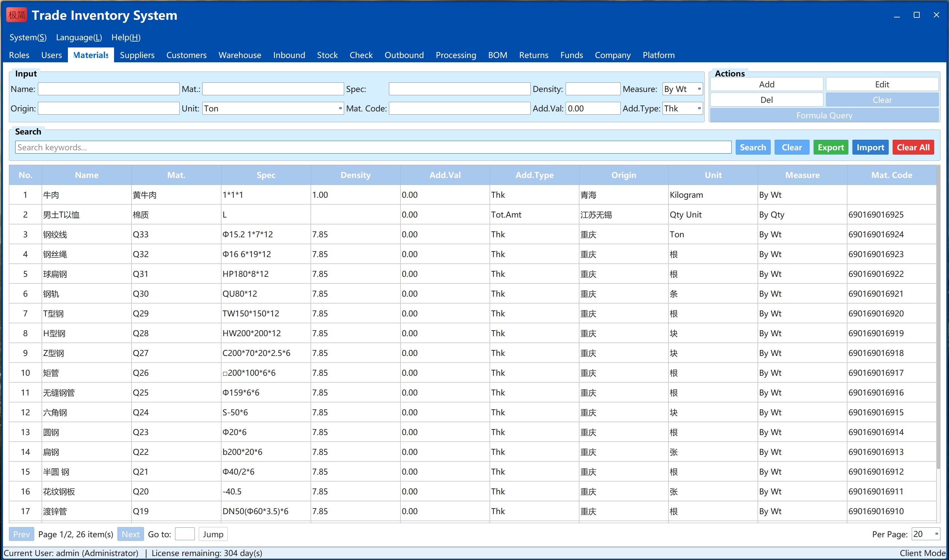949x560 pixels.
Task: Switch to the Customers tab
Action: pyautogui.click(x=186, y=55)
